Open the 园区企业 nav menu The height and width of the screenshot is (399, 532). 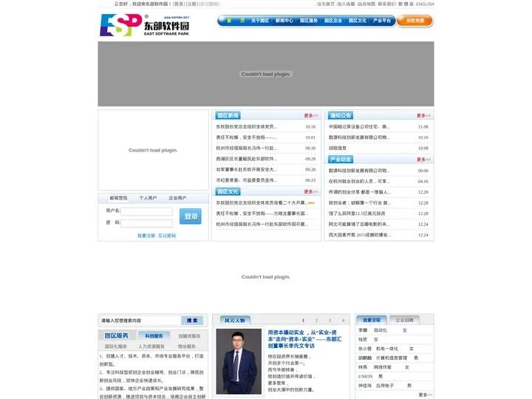(333, 21)
